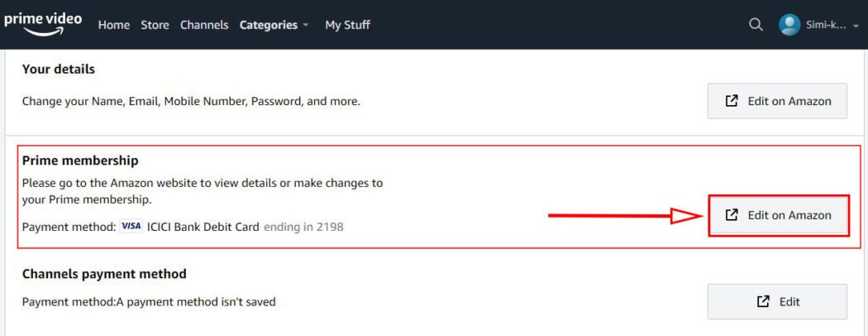
Task: Click the VISA card icon
Action: [x=131, y=226]
